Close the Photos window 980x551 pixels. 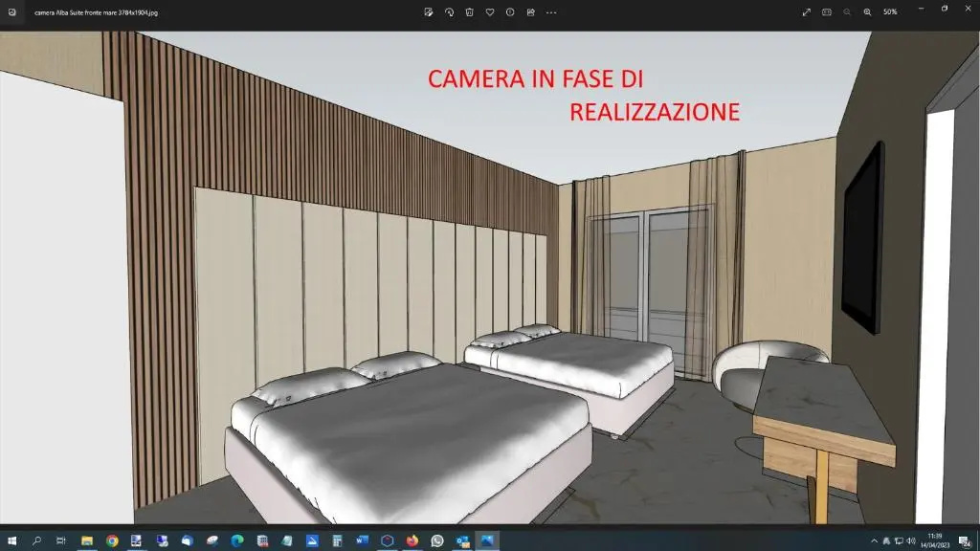968,9
